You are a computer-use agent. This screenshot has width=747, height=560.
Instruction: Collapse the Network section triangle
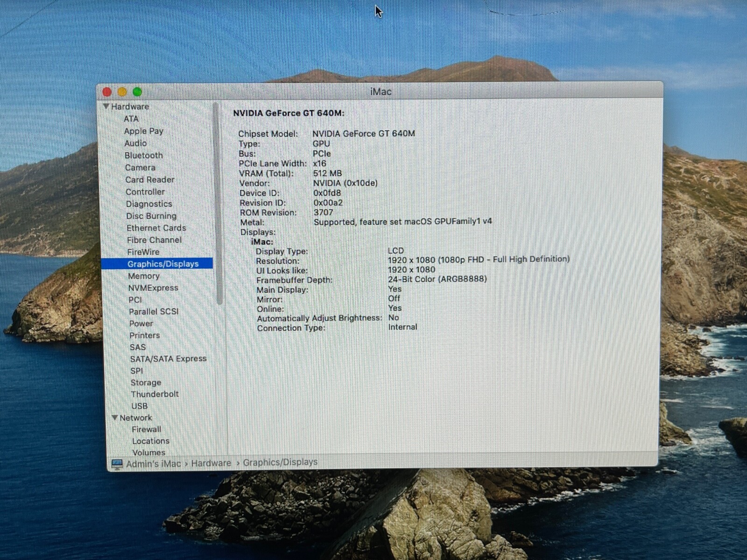pyautogui.click(x=114, y=418)
